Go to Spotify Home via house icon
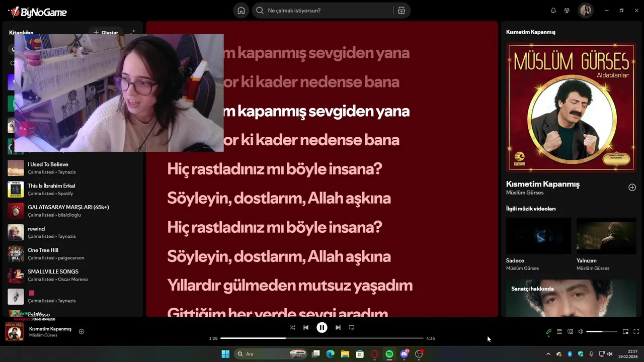 [241, 11]
